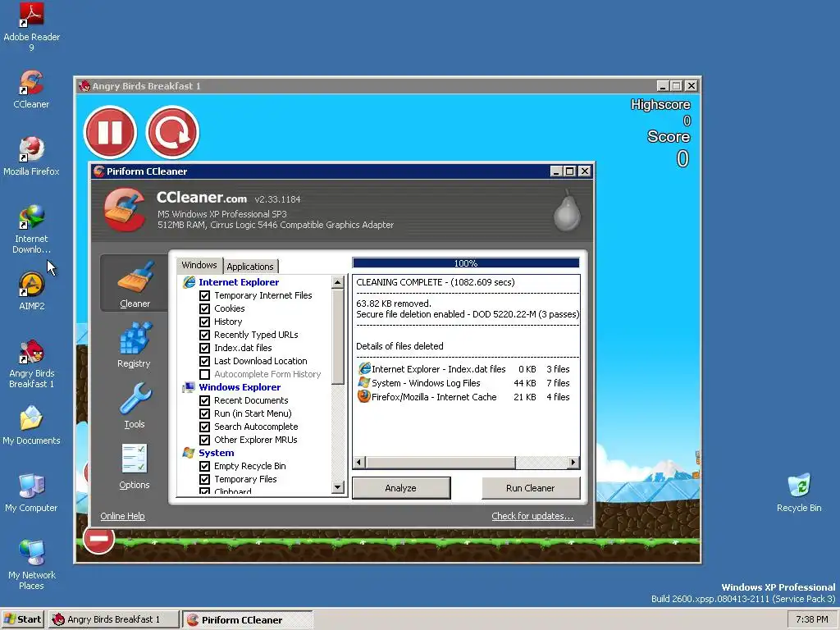Click Piriform CCleaner taskbar button
This screenshot has width=840, height=630.
[x=247, y=620]
